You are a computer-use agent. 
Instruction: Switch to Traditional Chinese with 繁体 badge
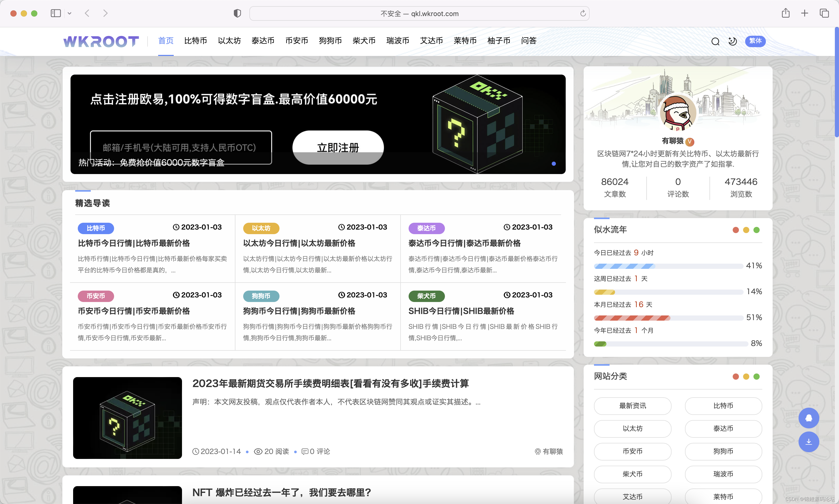[755, 41]
